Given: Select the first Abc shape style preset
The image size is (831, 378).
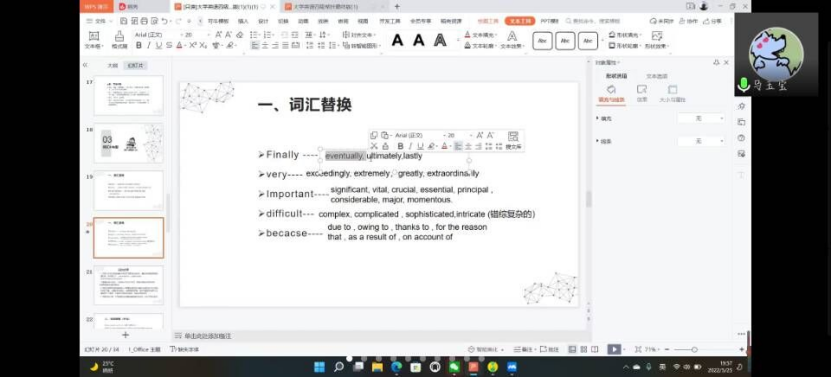Looking at the screenshot, I should click(x=542, y=41).
